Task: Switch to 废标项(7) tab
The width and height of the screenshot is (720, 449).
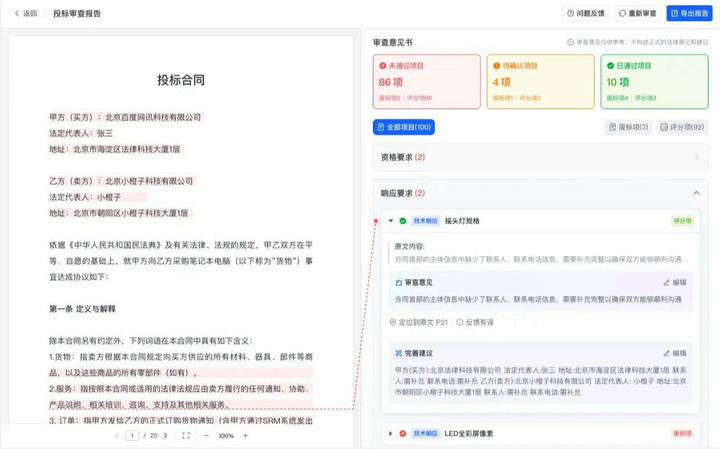Action: (x=628, y=127)
